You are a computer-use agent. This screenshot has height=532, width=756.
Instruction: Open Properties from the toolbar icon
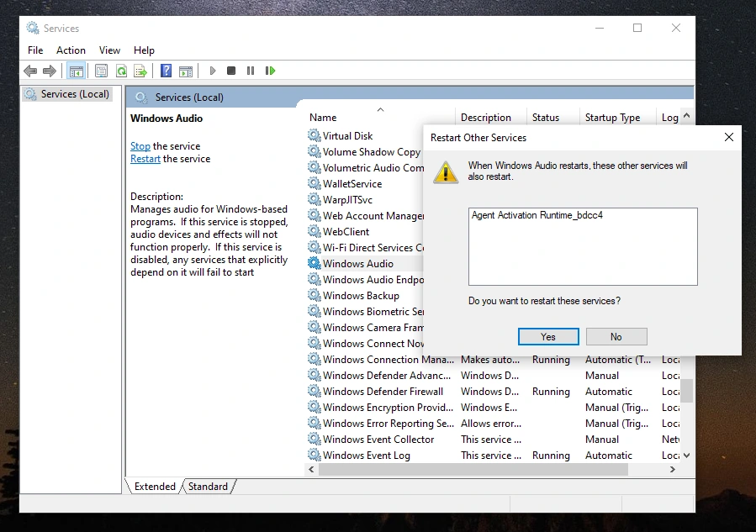(x=101, y=71)
